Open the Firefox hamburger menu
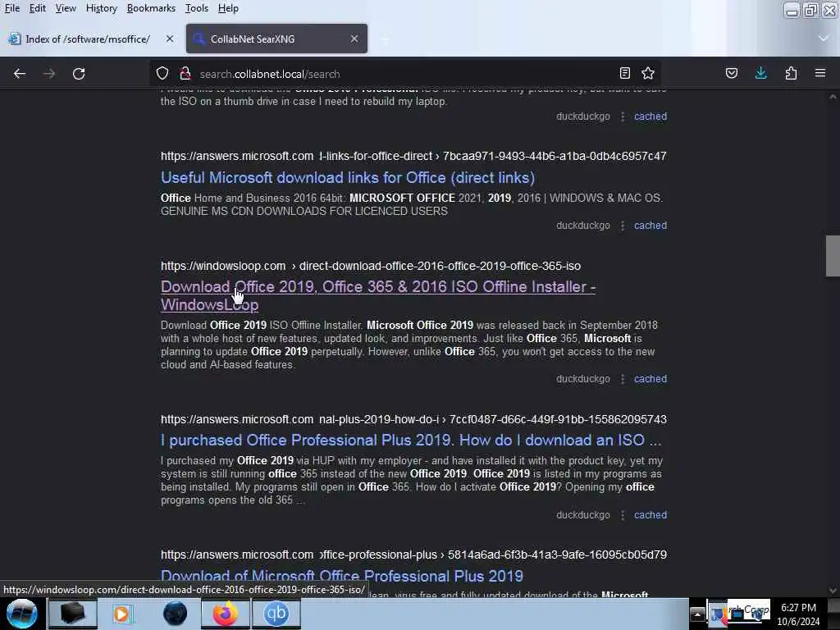 click(820, 73)
